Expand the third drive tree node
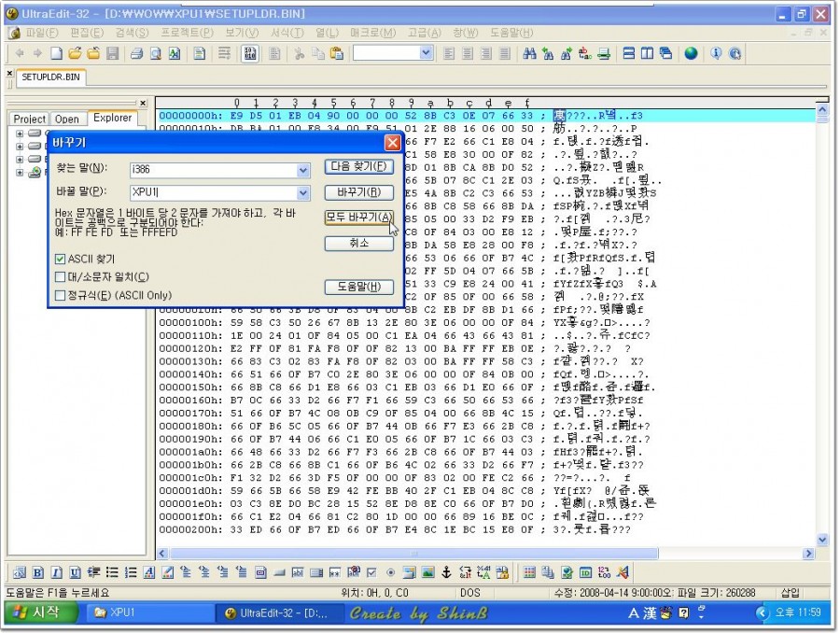 tap(20, 160)
